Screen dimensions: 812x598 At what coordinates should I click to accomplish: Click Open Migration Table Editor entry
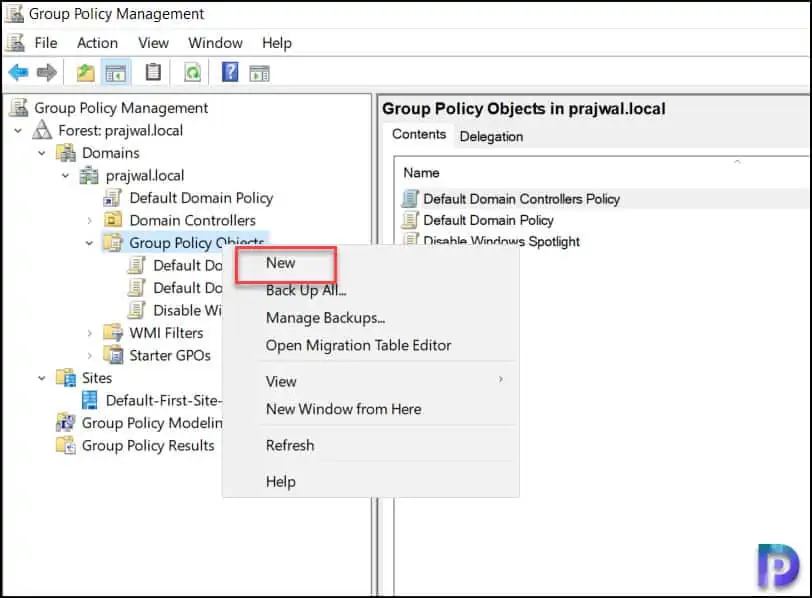pyautogui.click(x=358, y=345)
